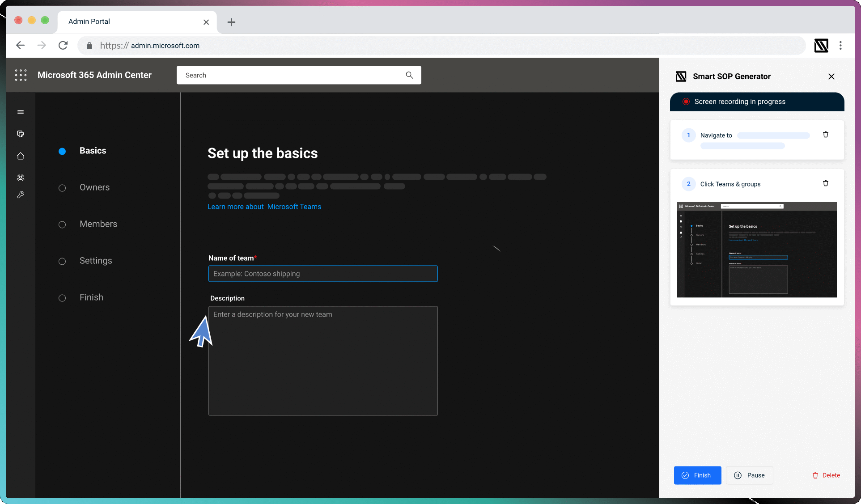Focus the Name of team field
The width and height of the screenshot is (861, 504).
323,274
